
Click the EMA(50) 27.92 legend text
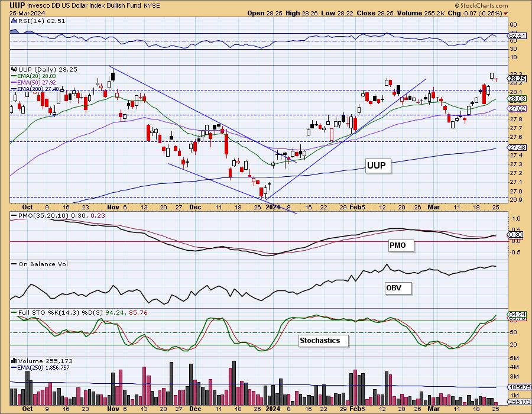pos(37,82)
